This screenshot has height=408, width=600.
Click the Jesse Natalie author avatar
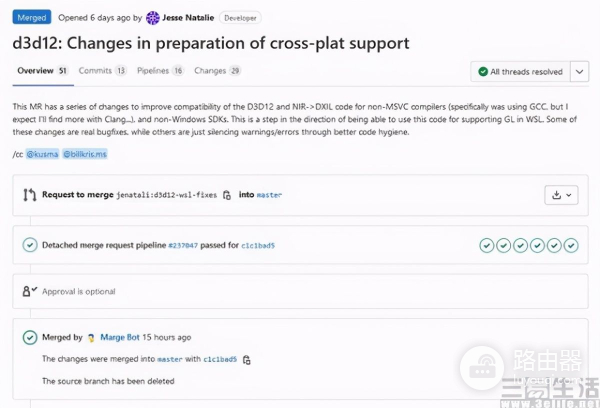point(152,17)
